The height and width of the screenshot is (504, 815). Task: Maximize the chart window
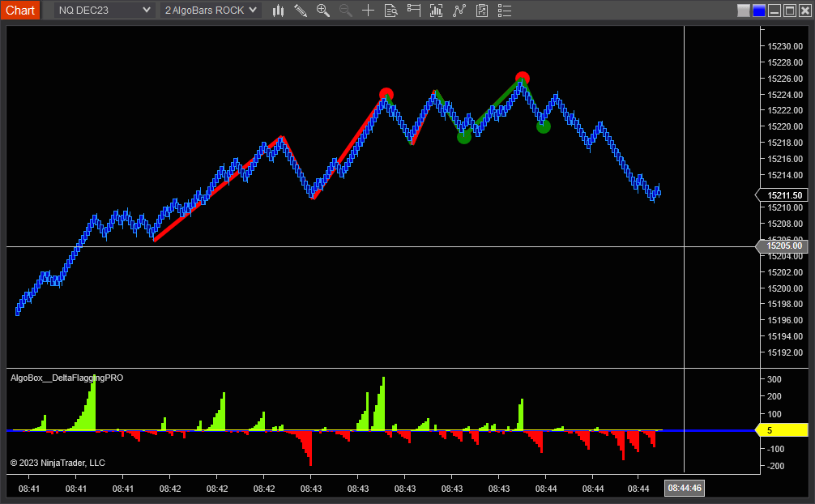[x=790, y=11]
